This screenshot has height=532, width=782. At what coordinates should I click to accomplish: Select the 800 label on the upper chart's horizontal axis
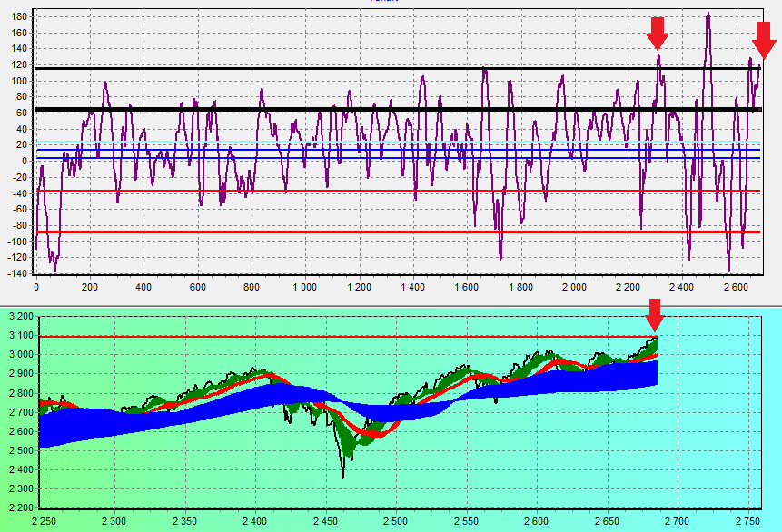[x=252, y=287]
